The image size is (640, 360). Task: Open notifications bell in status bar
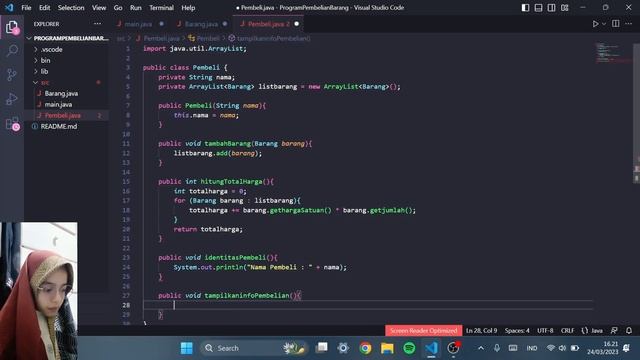629,331
